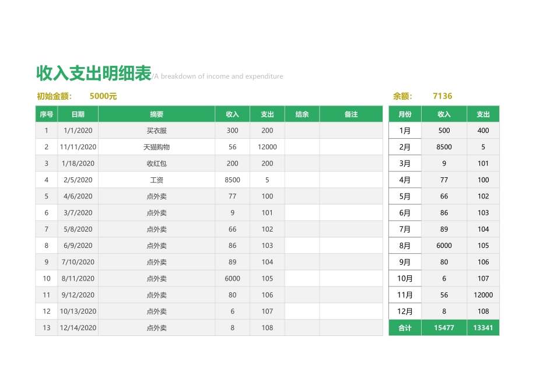Select the 8月 income value 6000
Viewport: 554px width, 392px height.
coord(444,246)
